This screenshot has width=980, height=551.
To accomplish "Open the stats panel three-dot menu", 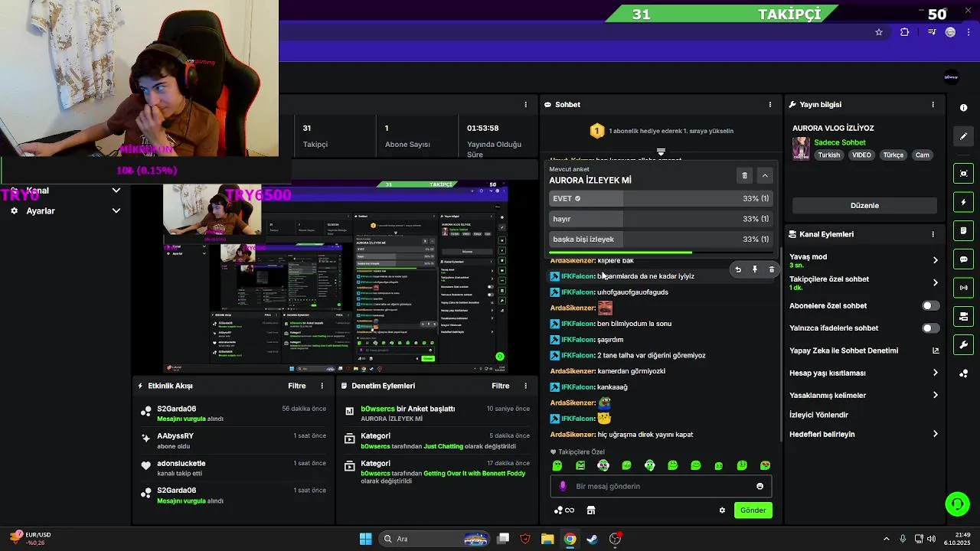I will point(525,104).
